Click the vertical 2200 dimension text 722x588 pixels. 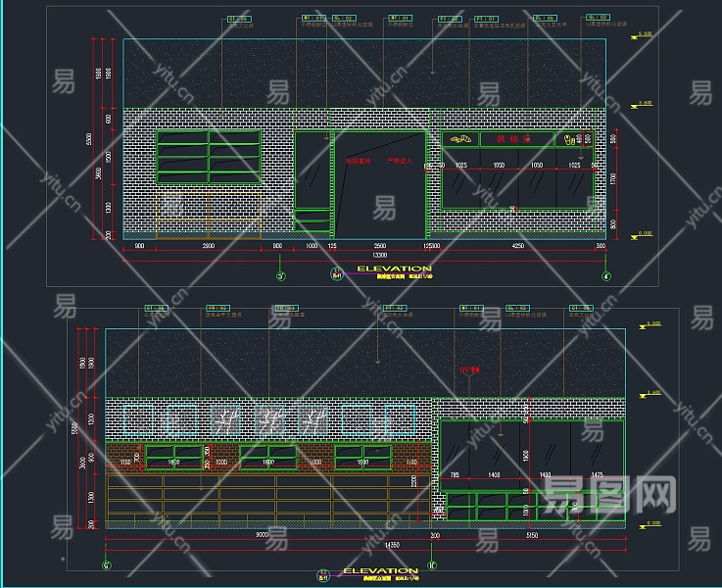(413, 482)
